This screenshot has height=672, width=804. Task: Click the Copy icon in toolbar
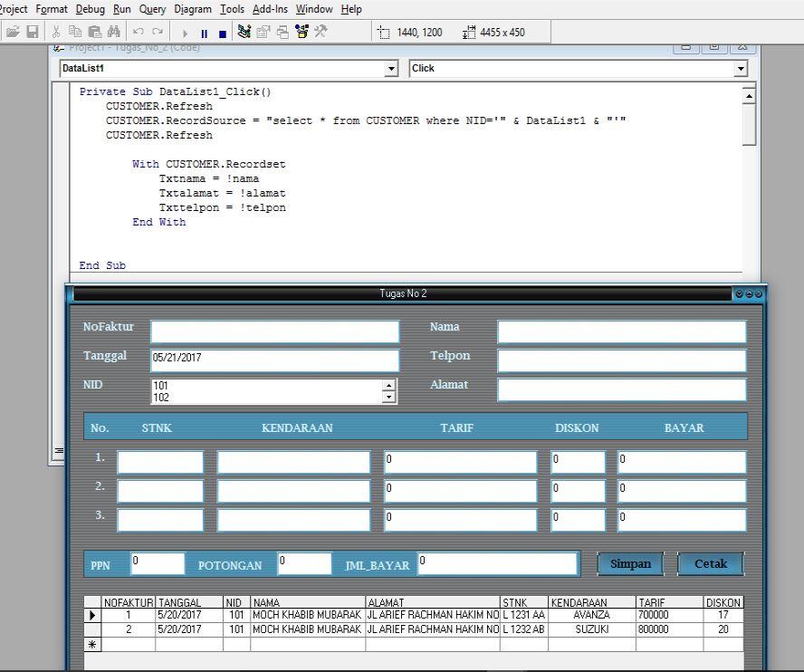75,32
